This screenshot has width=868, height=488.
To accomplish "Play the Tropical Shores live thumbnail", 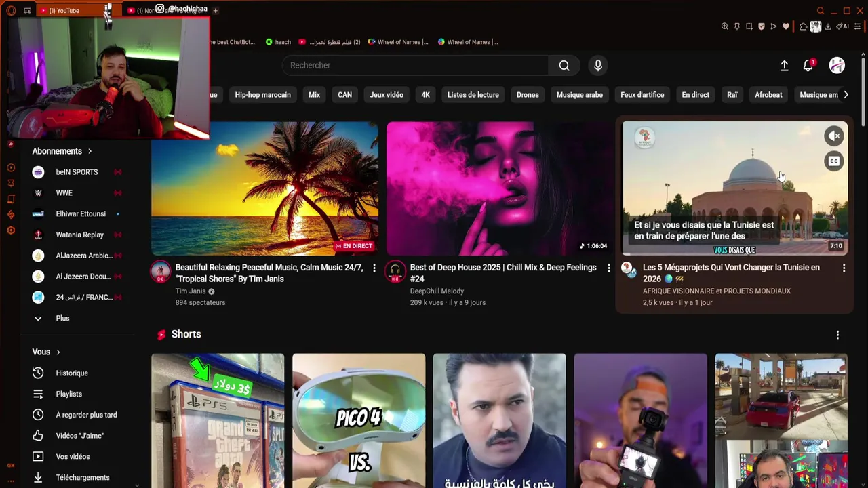I will tap(264, 188).
